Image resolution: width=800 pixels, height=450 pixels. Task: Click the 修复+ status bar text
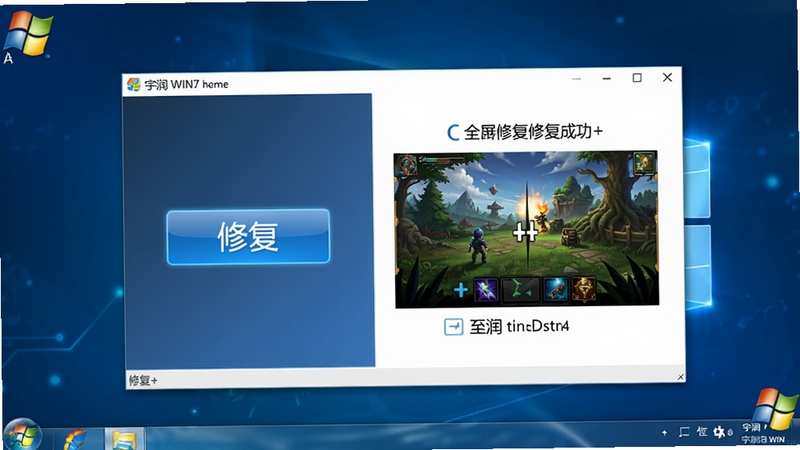143,380
